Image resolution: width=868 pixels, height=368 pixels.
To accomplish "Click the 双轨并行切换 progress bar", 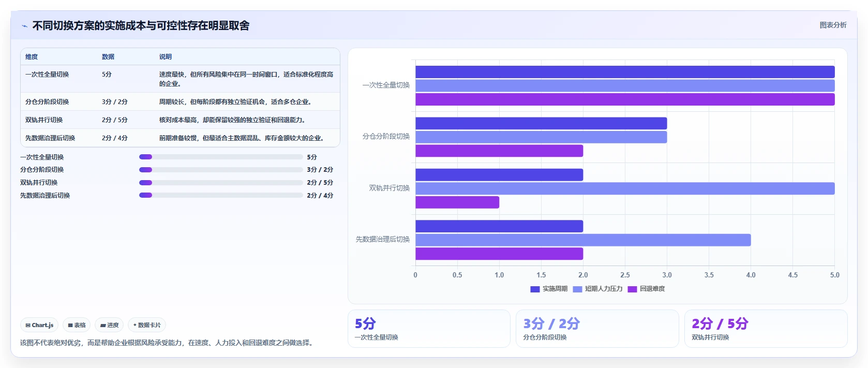I will click(221, 182).
